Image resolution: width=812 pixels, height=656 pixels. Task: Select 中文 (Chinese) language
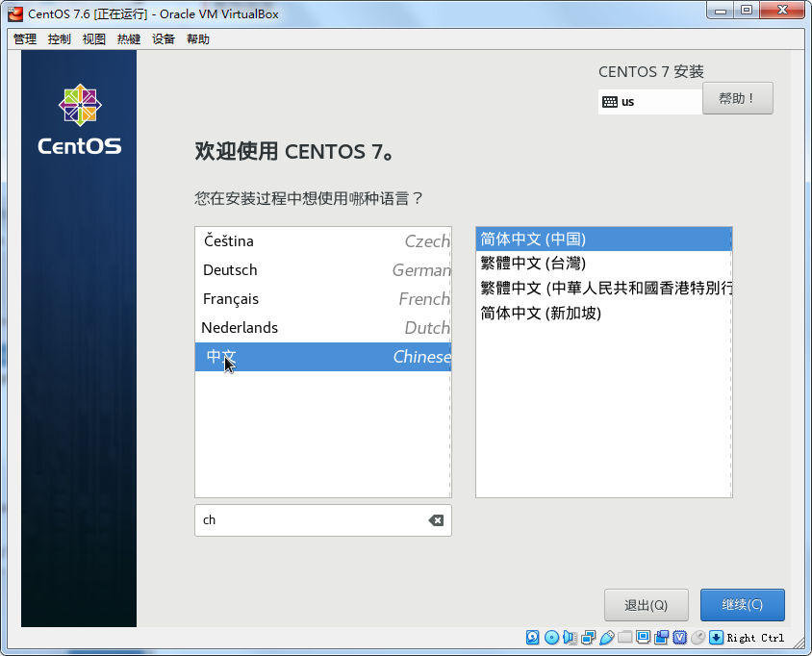[323, 357]
